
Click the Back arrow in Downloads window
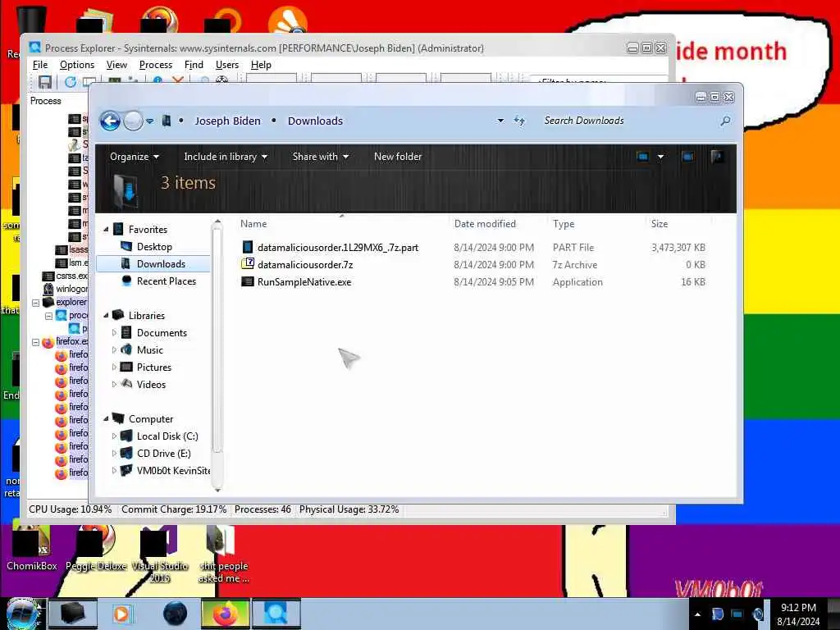click(x=111, y=121)
